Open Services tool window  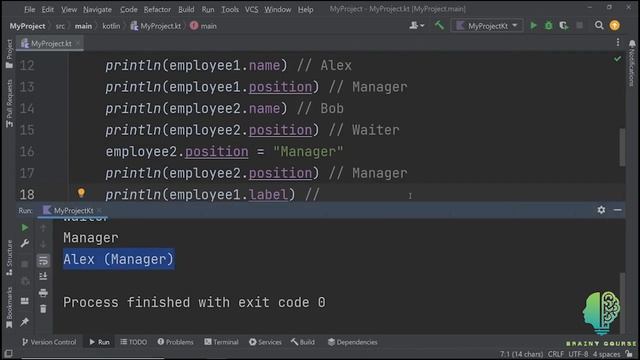coord(265,342)
